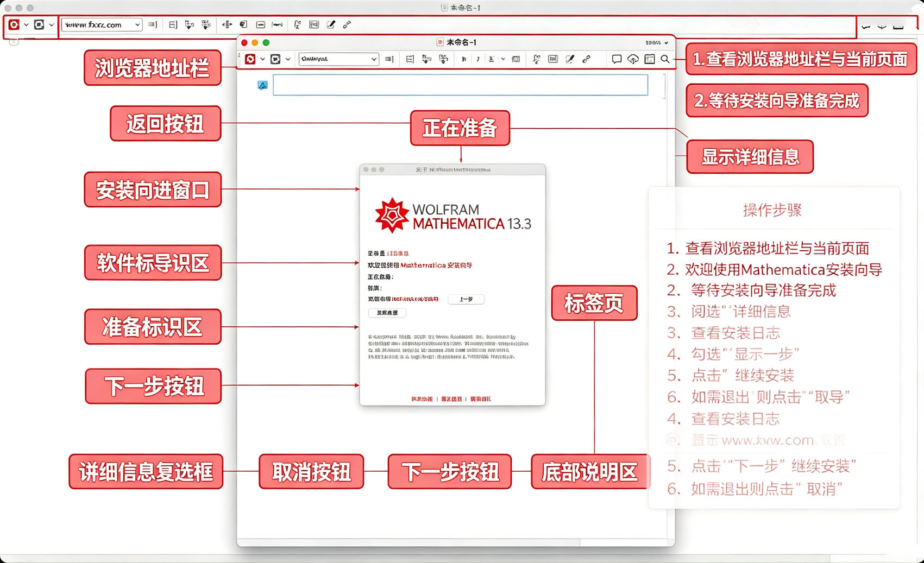Click the horizontal scrollbar at front window bottom
Viewport: 924px width, 563px height.
point(409,542)
